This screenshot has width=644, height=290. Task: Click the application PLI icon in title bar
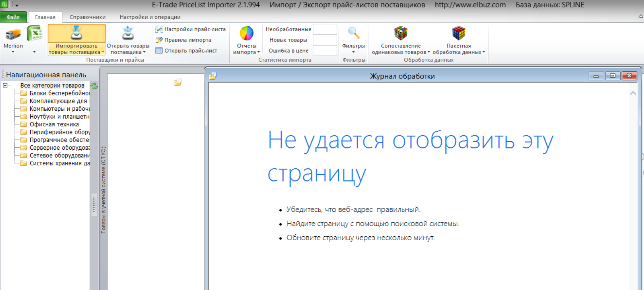tap(4, 5)
